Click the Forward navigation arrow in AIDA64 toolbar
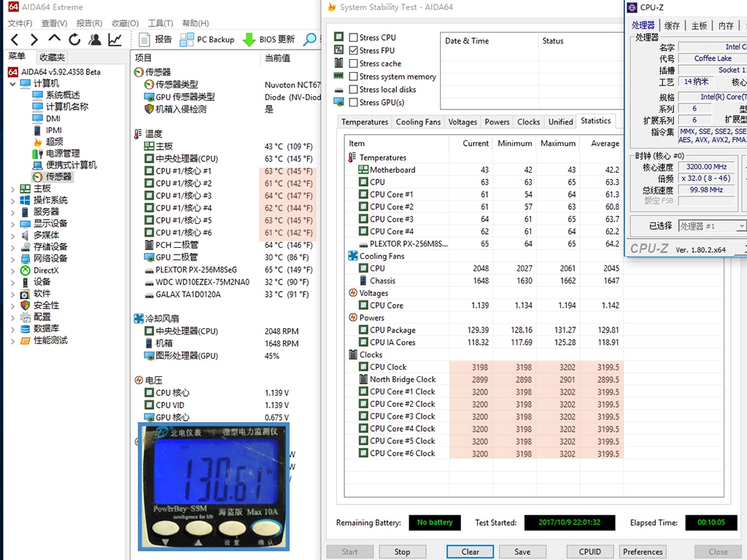747x560 pixels. pos(34,39)
